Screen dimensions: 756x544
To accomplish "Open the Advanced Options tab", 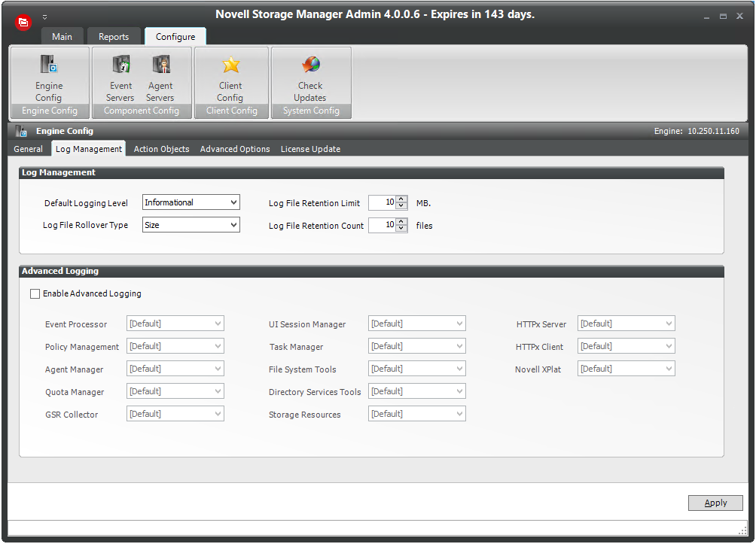I will tap(235, 149).
